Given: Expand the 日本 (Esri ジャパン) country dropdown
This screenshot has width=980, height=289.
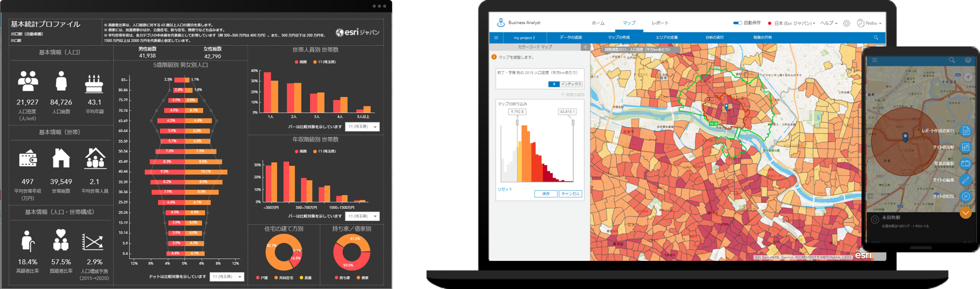Looking at the screenshot, I should pyautogui.click(x=794, y=23).
